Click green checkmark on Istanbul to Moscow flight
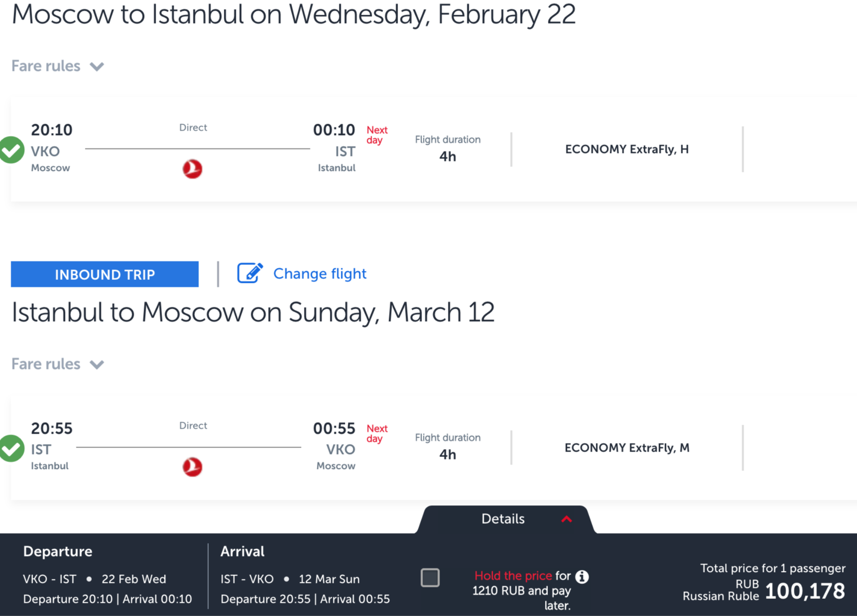The image size is (857, 616). tap(11, 449)
